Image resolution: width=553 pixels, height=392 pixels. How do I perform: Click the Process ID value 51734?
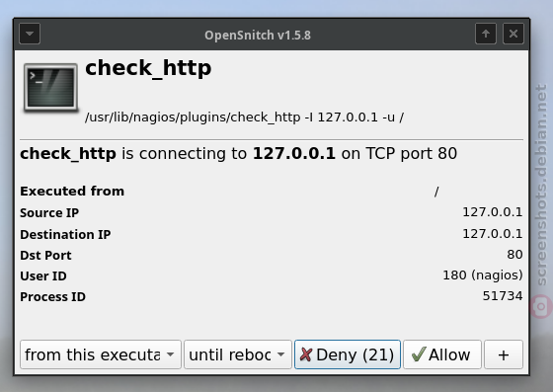pyautogui.click(x=503, y=296)
